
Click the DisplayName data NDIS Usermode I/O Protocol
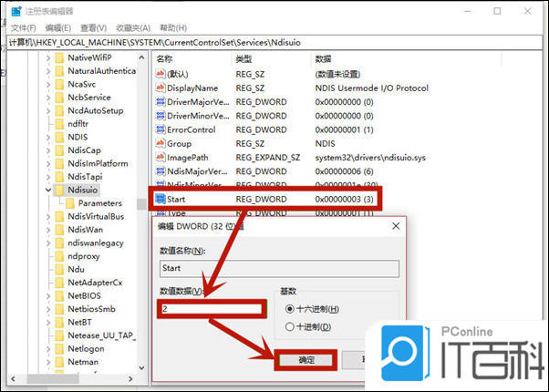coord(371,88)
